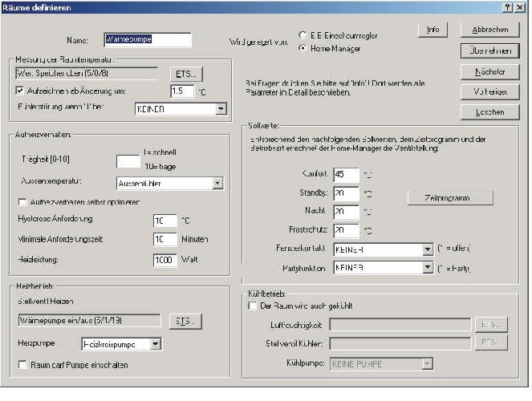Open the Partyfunktion dropdown
This screenshot has height=401, width=532.
(x=428, y=269)
